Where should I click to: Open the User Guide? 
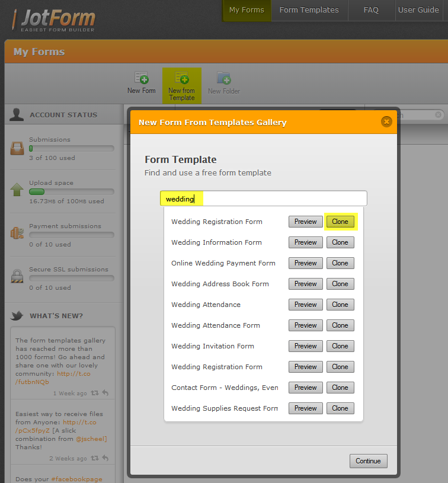pyautogui.click(x=418, y=10)
